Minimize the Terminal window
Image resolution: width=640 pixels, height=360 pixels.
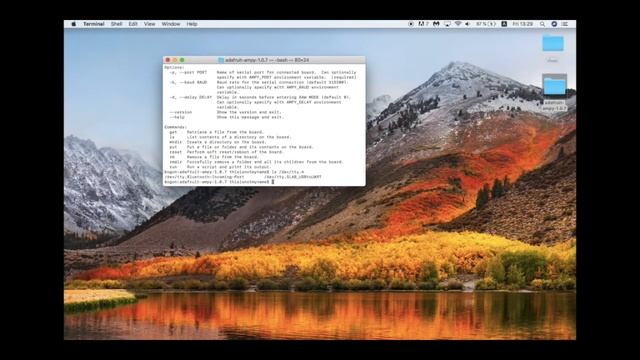tap(175, 60)
